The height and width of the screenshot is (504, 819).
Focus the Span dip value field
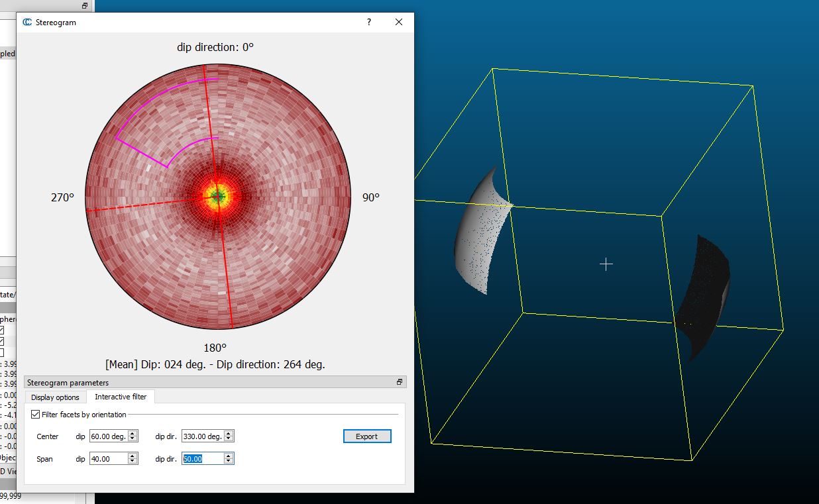107,458
